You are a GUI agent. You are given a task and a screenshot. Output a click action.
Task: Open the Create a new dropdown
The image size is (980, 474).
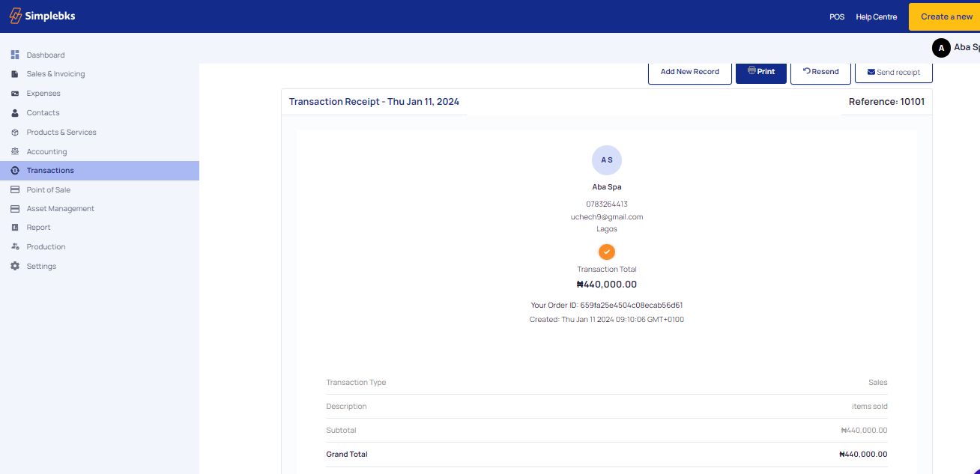(x=946, y=16)
